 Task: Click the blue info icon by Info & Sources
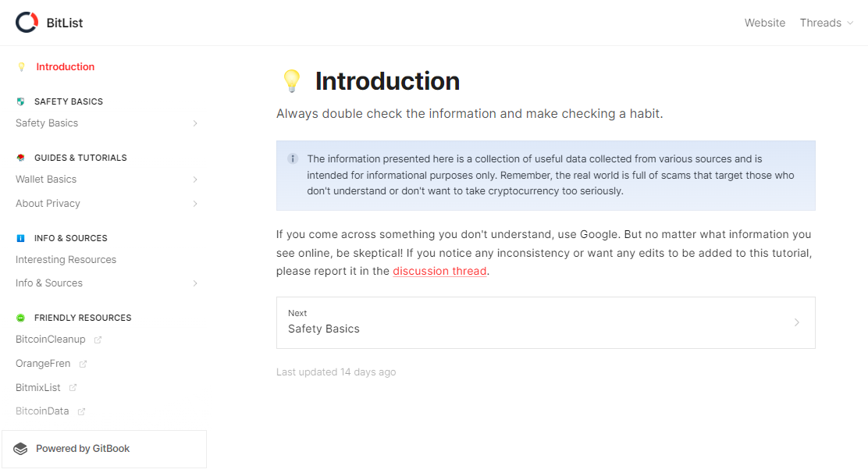20,238
